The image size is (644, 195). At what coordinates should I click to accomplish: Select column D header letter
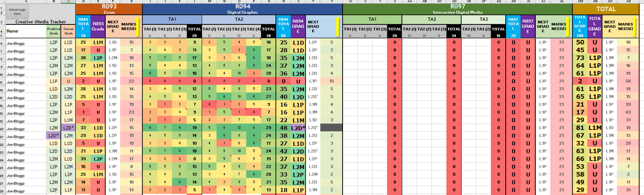[x=83, y=1]
